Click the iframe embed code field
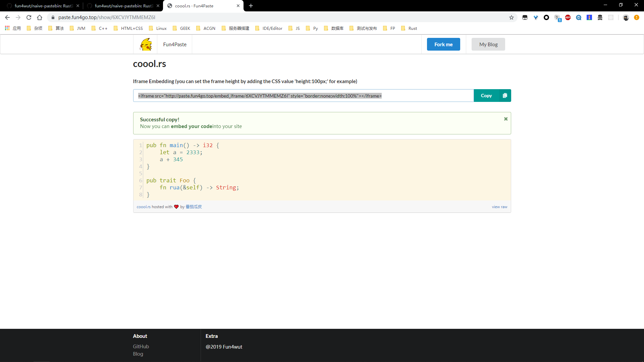This screenshot has width=644, height=362. [x=303, y=96]
